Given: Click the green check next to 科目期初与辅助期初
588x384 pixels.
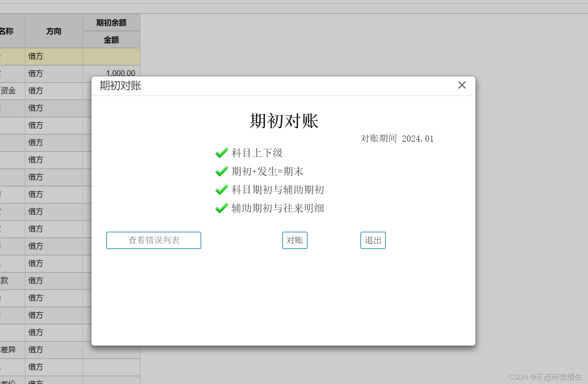Looking at the screenshot, I should coord(222,190).
